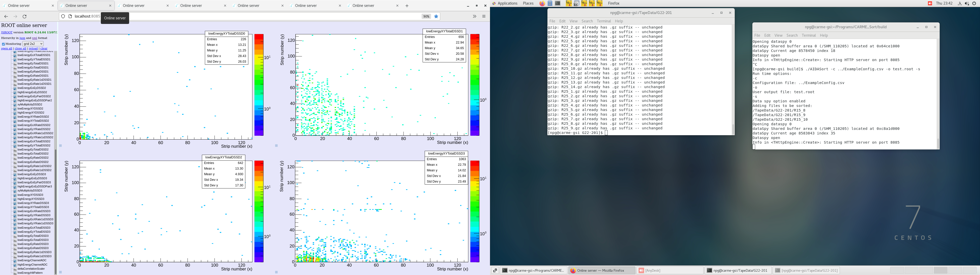Open the volume control in system tray
Viewport: 980px width, 275px height.
(x=967, y=3)
